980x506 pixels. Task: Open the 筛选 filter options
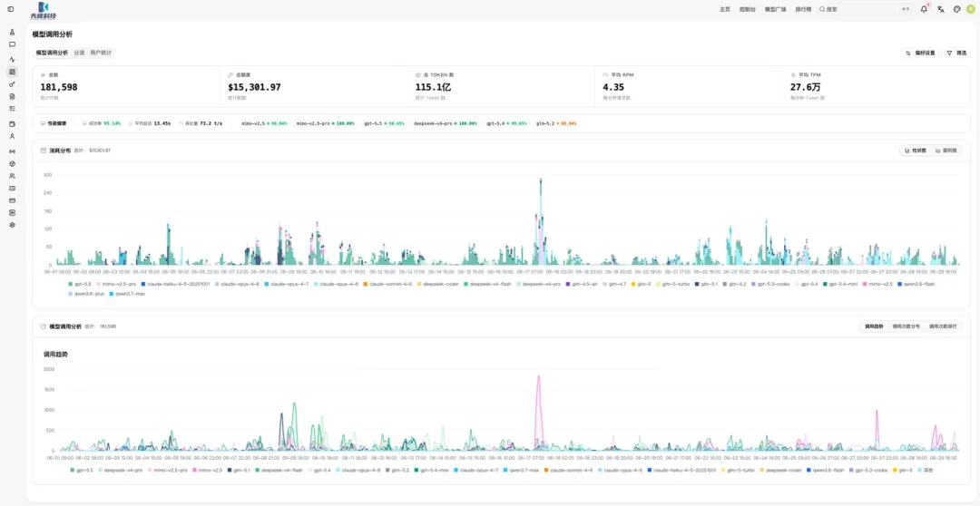click(957, 54)
